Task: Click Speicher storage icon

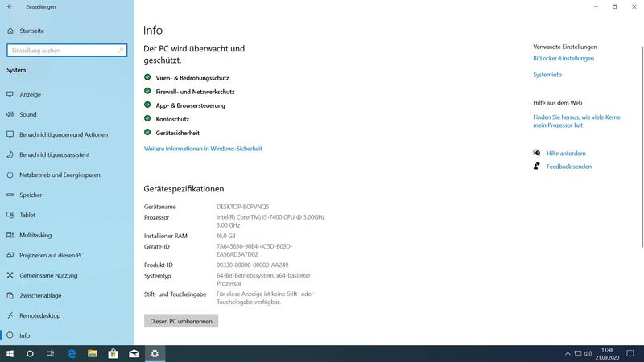Action: [x=10, y=195]
